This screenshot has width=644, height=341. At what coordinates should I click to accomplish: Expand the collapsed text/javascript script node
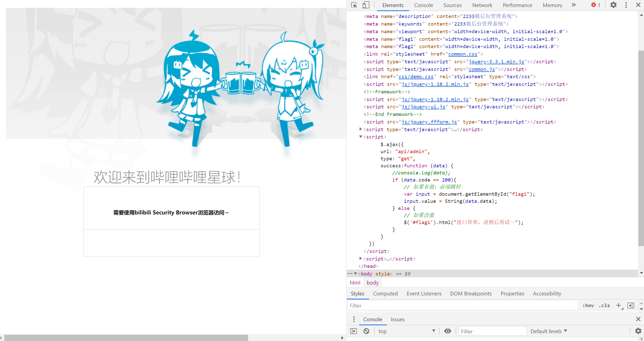(x=360, y=129)
